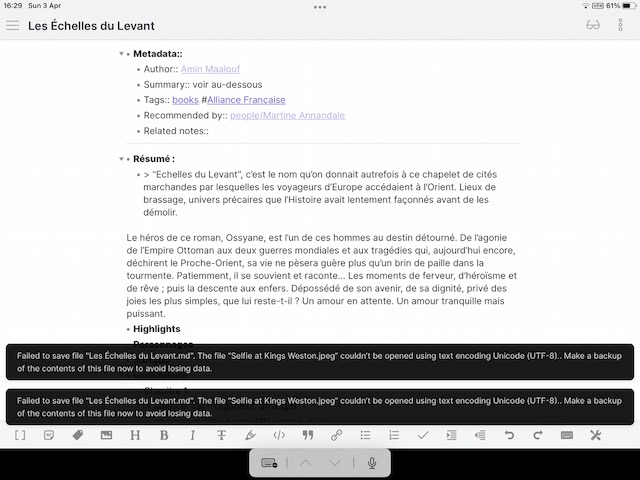Apply heading formatting with H icon
640x480 pixels.
135,435
